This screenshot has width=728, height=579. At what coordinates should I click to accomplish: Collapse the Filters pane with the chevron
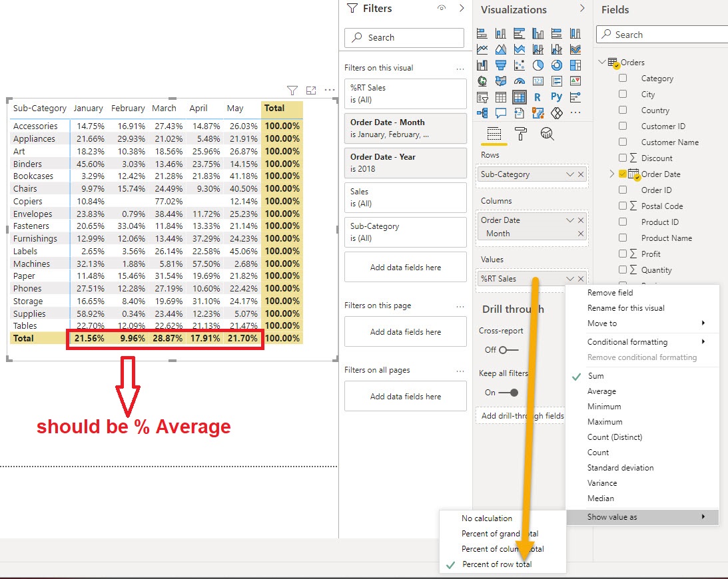(x=462, y=8)
